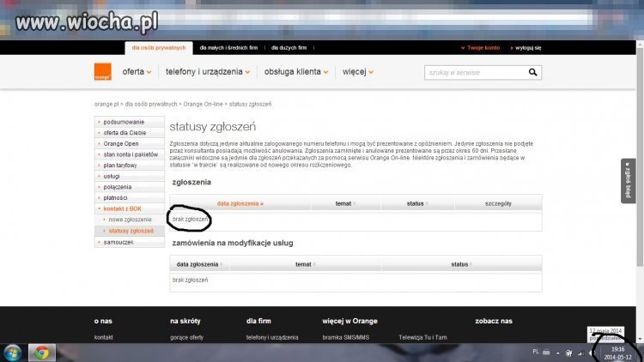
Task: Click the network signal tray icon
Action: pyautogui.click(x=580, y=353)
